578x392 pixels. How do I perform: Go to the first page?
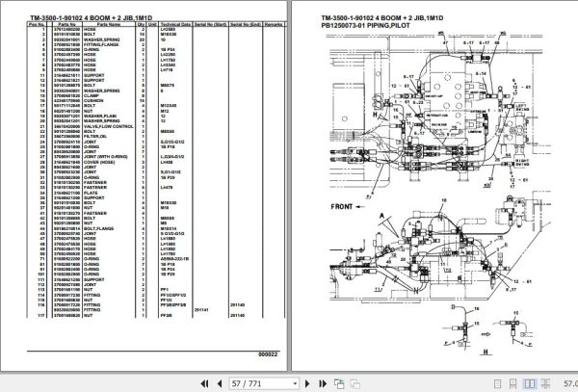[x=204, y=383]
